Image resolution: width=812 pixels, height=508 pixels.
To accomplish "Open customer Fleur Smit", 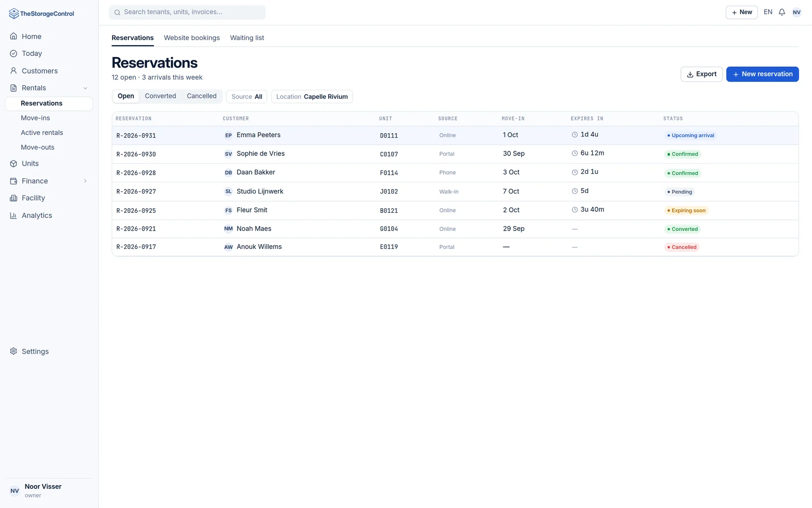I will point(252,210).
